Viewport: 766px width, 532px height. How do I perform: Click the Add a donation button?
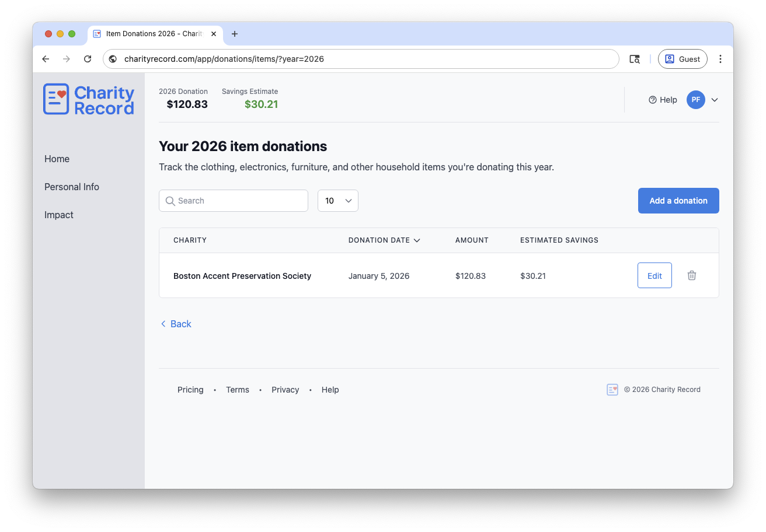(678, 201)
